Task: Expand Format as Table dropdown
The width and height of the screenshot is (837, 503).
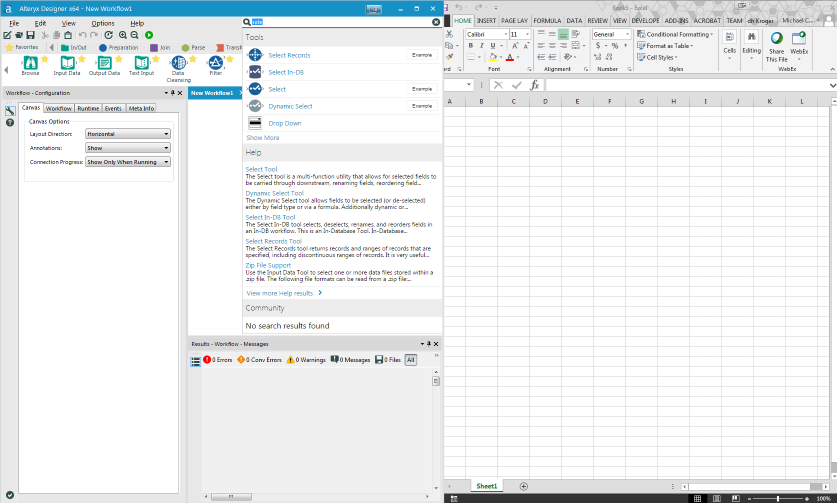Action: 665,46
